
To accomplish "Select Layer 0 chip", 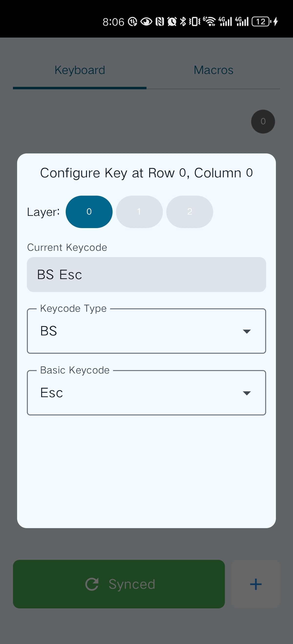I will pyautogui.click(x=89, y=212).
